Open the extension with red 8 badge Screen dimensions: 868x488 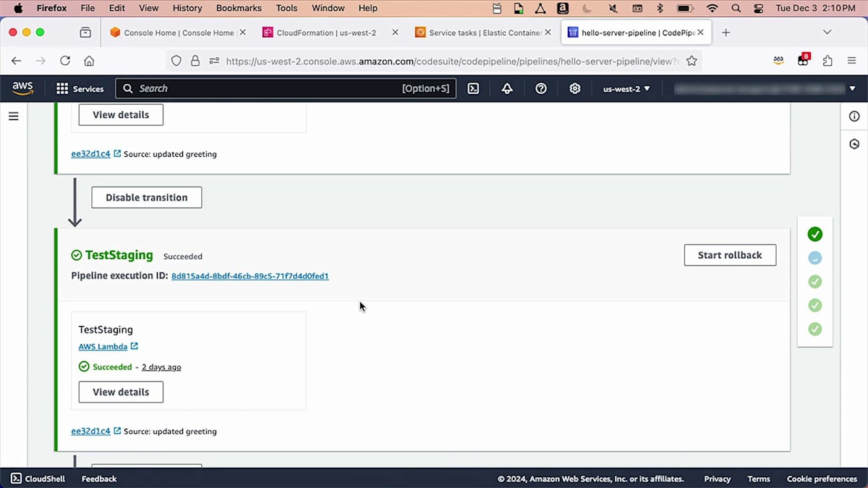803,61
